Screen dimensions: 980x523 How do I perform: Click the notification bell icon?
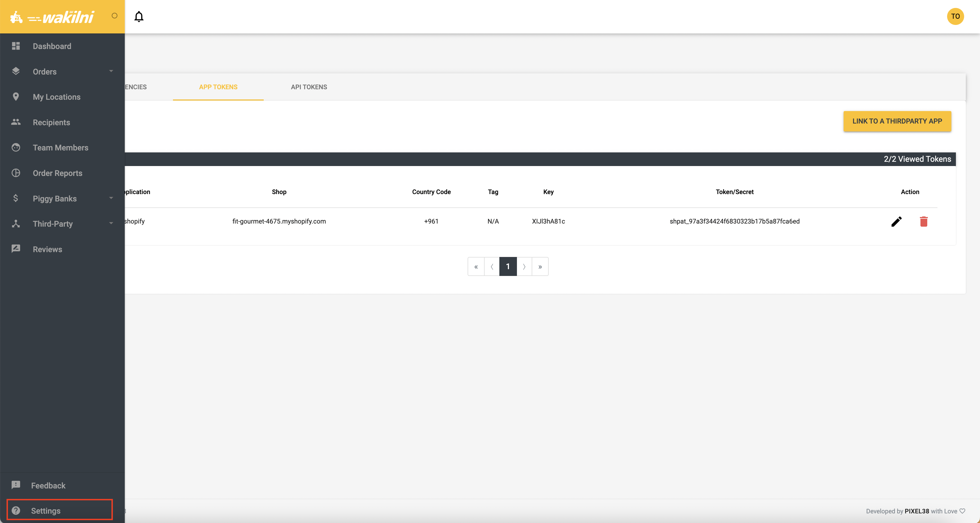[139, 17]
